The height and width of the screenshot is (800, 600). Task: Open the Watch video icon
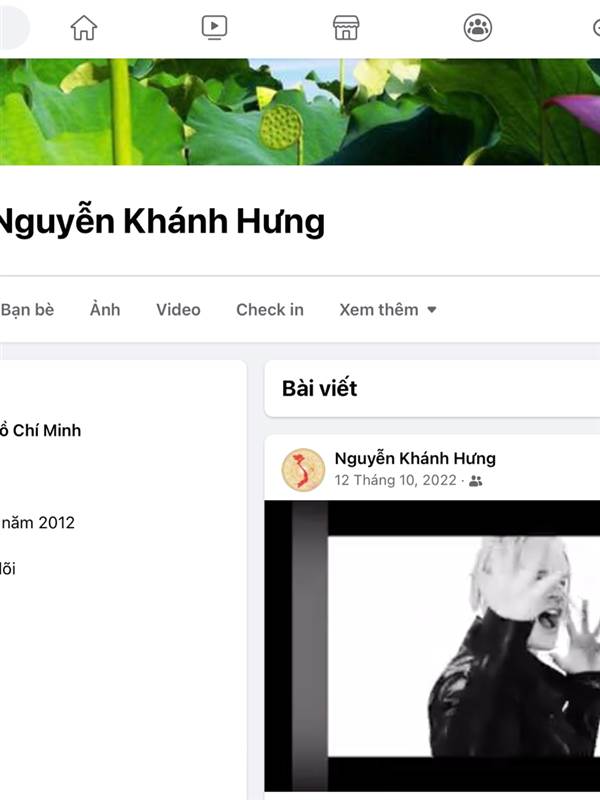point(214,28)
